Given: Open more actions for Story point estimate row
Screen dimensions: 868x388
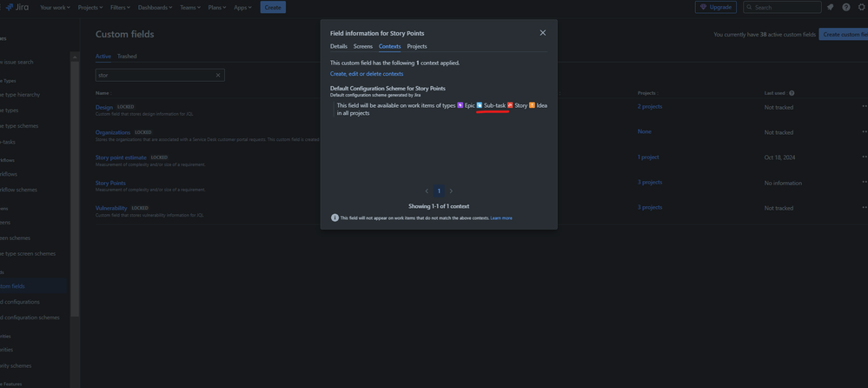Looking at the screenshot, I should 865,157.
